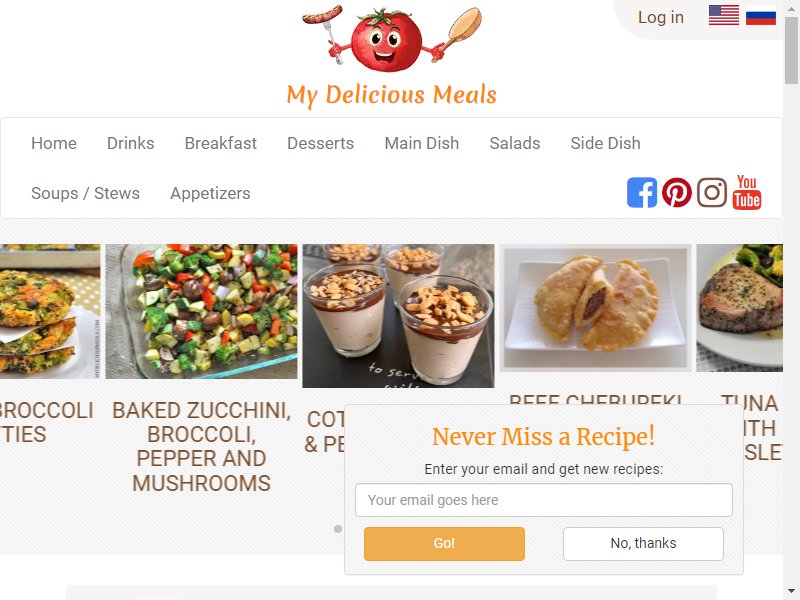This screenshot has width=800, height=600.
Task: Open the Desserts category
Action: point(320,143)
